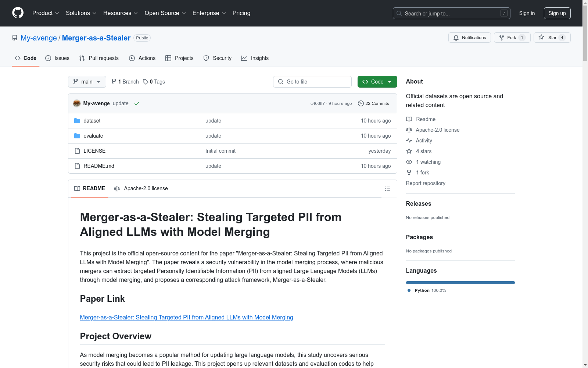Screen dimensions: 588x368
Task: Click the star icon next to 4 stars
Action: click(x=409, y=151)
